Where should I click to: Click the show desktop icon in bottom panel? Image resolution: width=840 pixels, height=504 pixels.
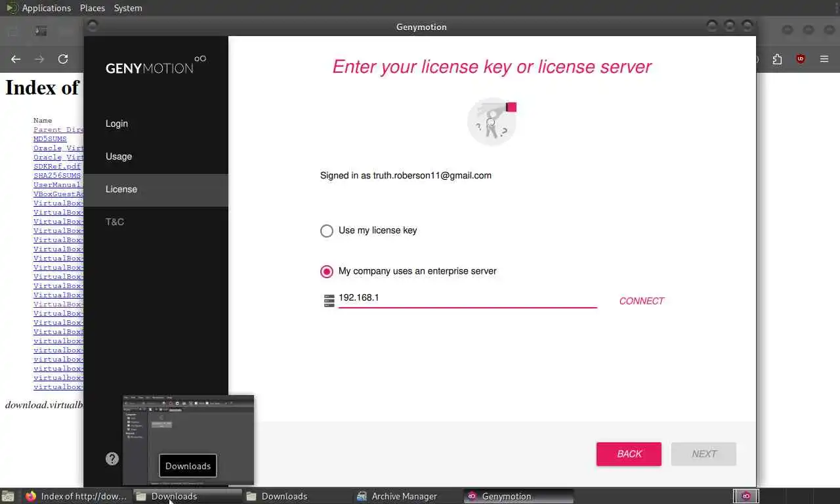(x=8, y=497)
